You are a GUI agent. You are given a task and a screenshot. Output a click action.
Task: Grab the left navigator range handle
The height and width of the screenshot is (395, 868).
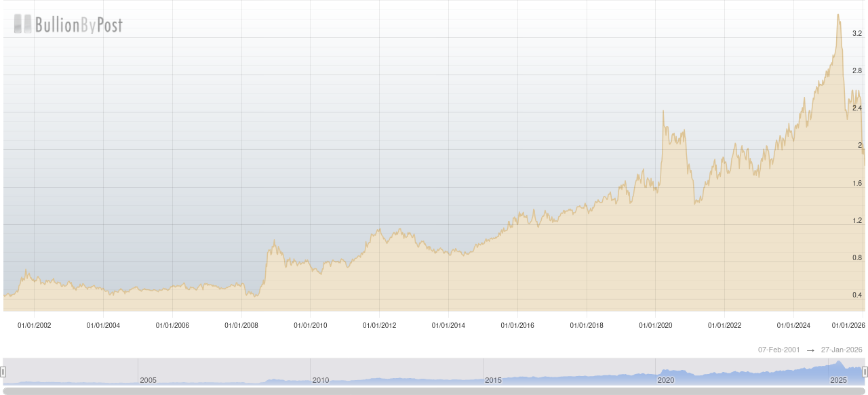pyautogui.click(x=3, y=371)
